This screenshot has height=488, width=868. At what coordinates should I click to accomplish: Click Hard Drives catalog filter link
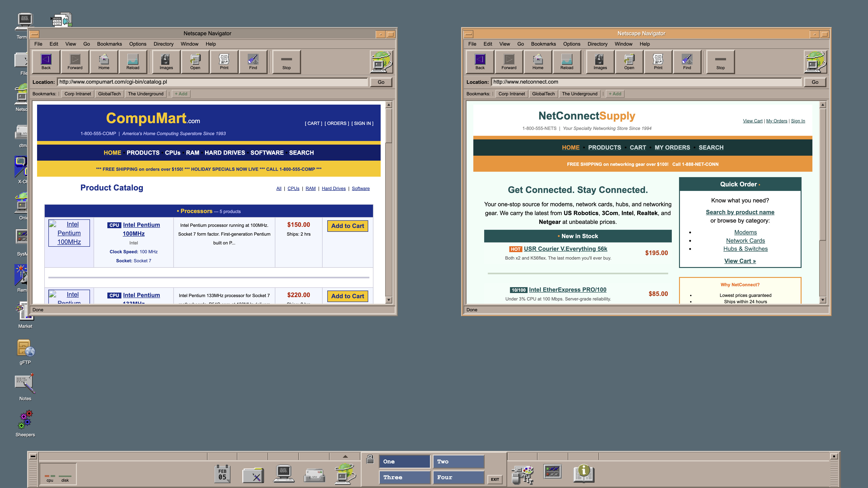click(x=334, y=188)
